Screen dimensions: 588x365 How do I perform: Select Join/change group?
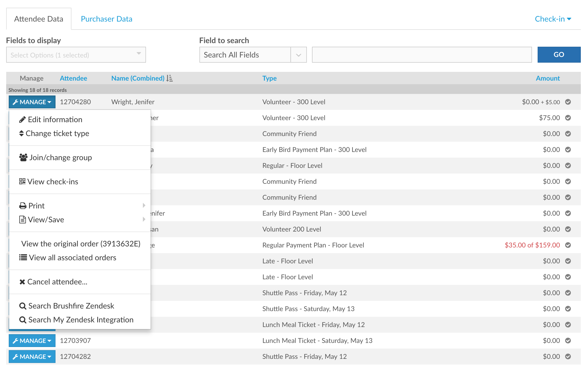[80, 158]
